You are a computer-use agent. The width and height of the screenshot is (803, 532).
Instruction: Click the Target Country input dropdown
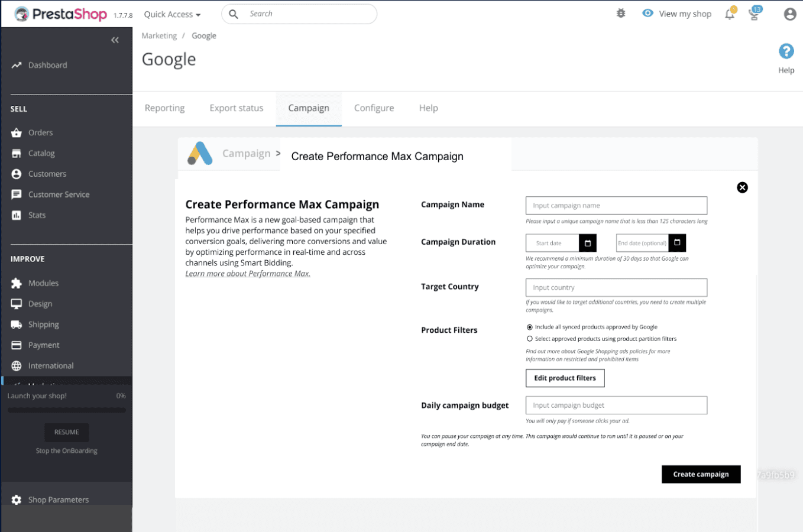point(616,288)
